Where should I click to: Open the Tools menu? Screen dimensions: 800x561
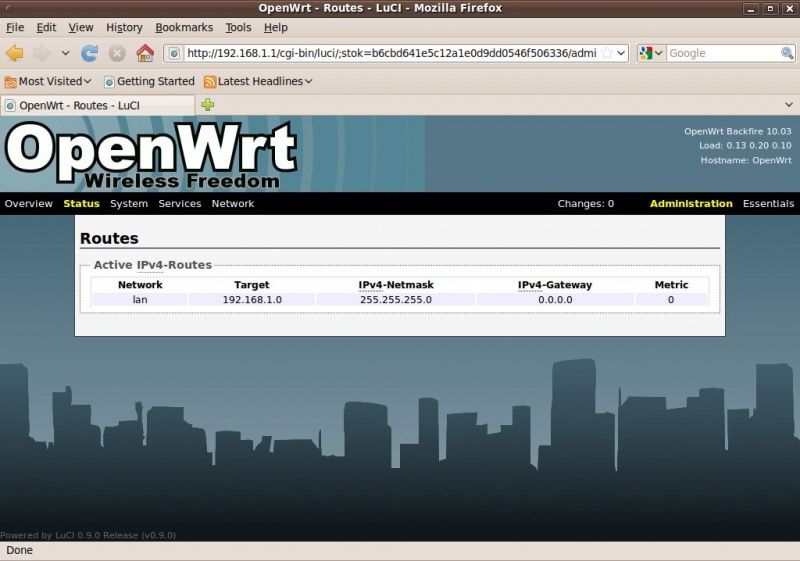click(238, 27)
